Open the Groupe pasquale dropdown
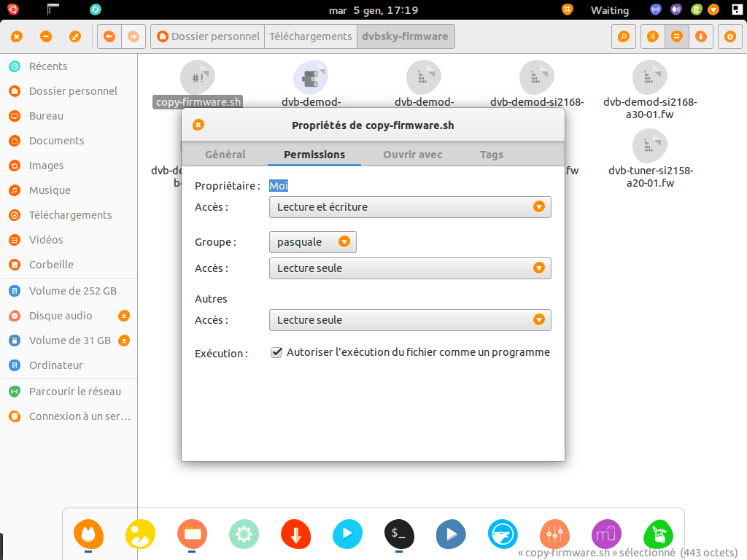The width and height of the screenshot is (747, 560). tap(312, 242)
